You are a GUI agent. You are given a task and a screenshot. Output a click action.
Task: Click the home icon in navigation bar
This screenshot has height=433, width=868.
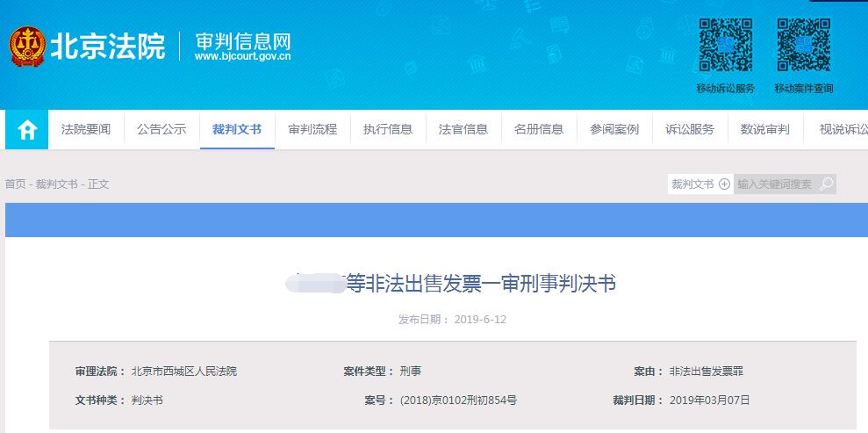27,130
